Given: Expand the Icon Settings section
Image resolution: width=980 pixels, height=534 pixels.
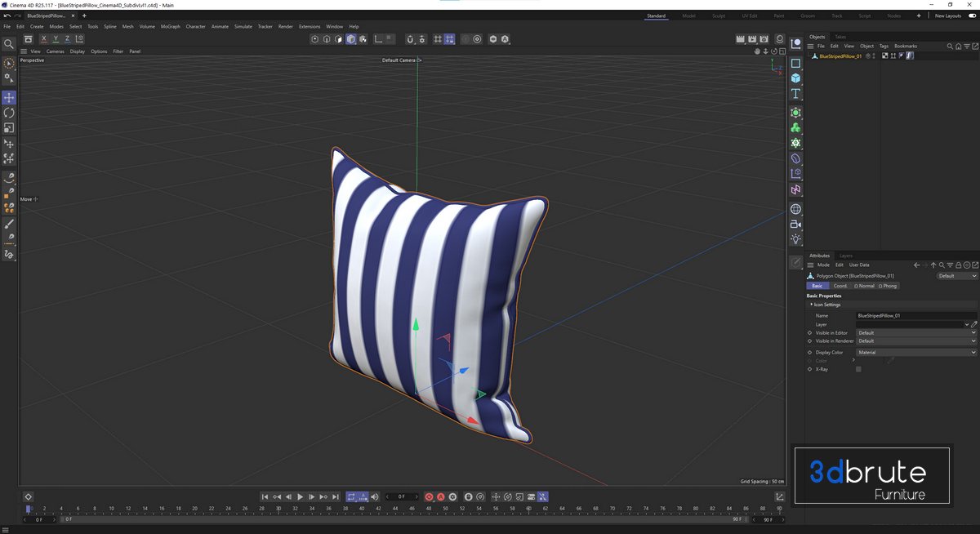Looking at the screenshot, I should (x=826, y=305).
